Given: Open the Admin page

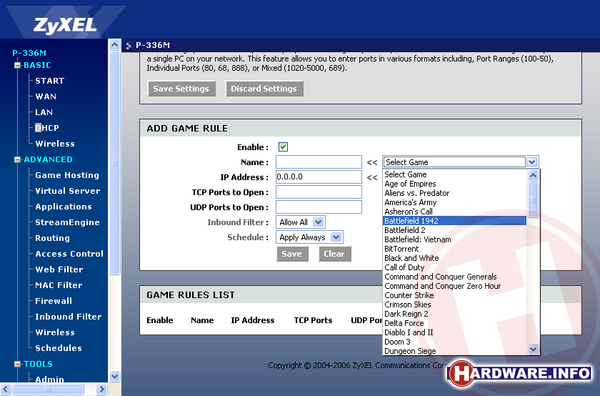Looking at the screenshot, I should [49, 379].
